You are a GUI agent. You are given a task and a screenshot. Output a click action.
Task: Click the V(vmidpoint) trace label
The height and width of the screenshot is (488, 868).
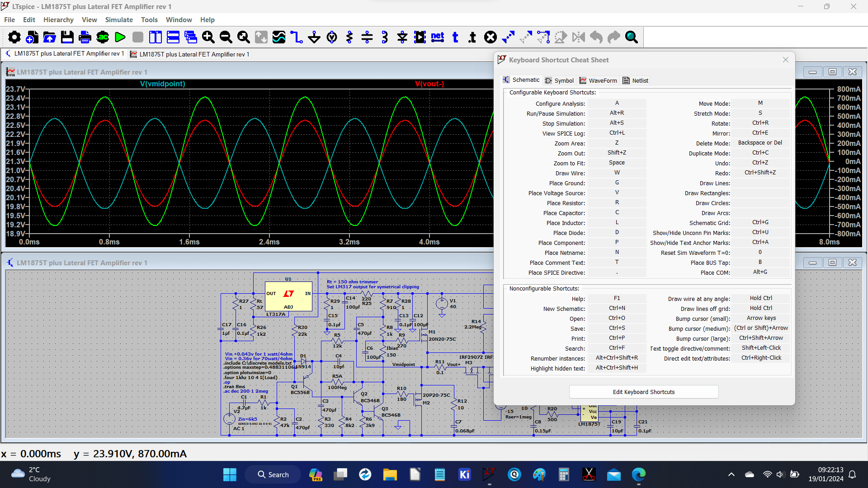click(x=162, y=84)
